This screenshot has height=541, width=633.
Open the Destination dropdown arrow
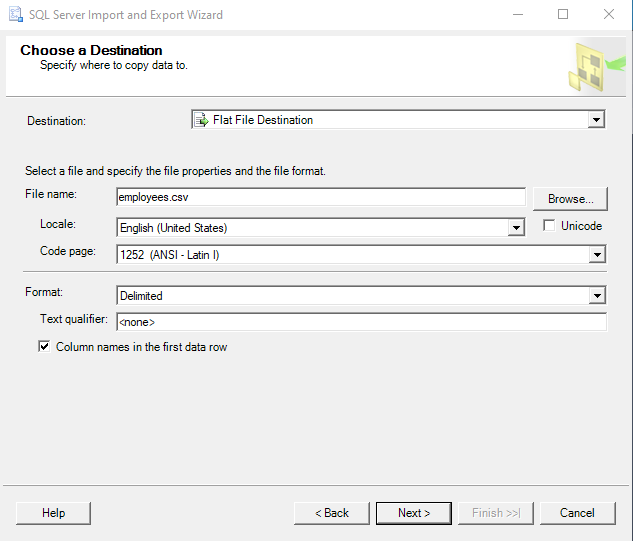(x=596, y=120)
